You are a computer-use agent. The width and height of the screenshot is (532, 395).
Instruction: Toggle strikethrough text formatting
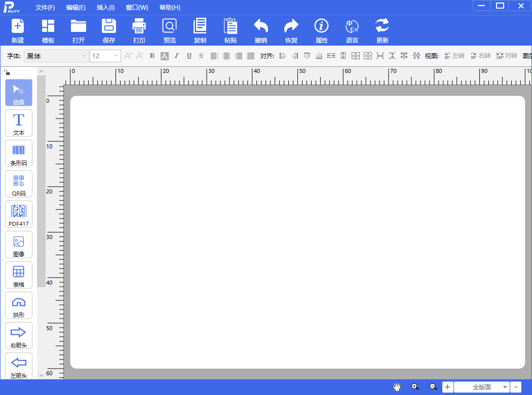[201, 56]
